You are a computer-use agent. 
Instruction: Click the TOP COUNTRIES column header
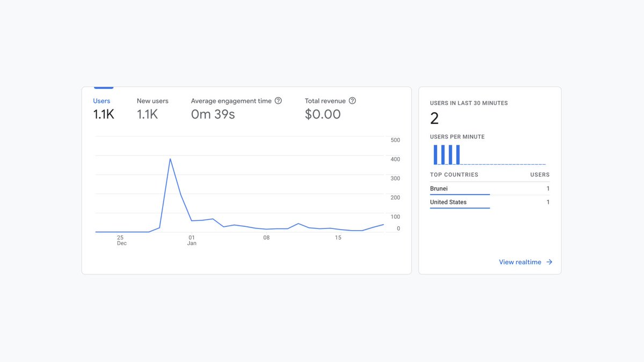454,175
